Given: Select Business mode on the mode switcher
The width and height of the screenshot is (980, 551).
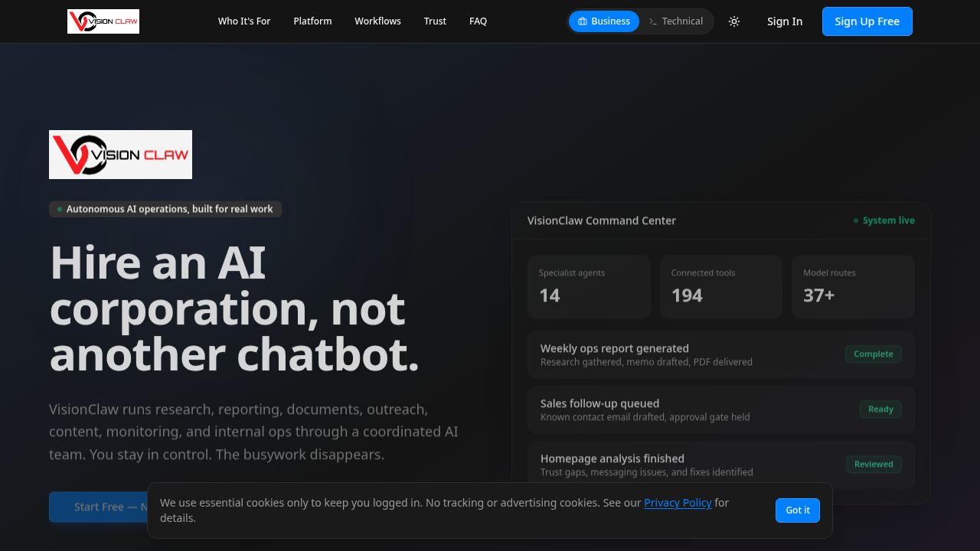Looking at the screenshot, I should point(604,21).
